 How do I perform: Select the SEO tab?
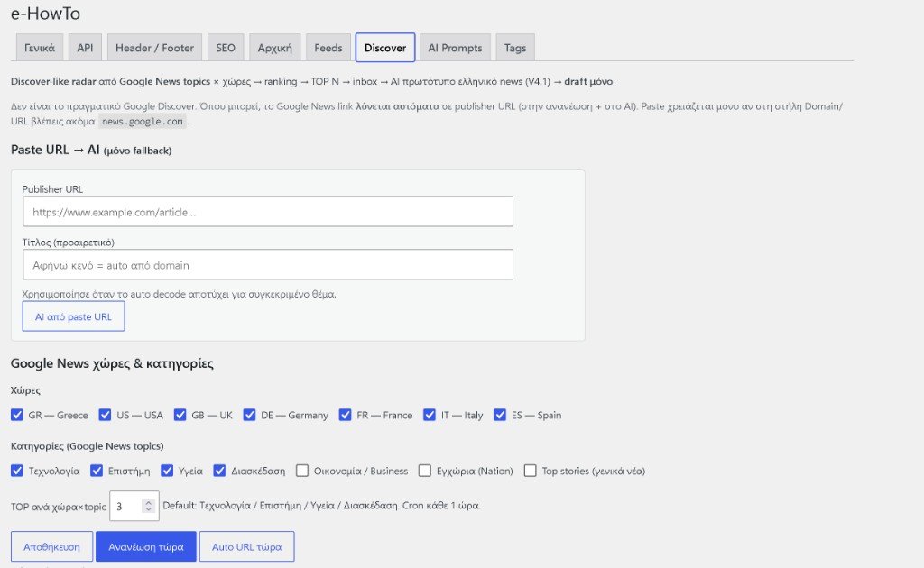(x=225, y=48)
